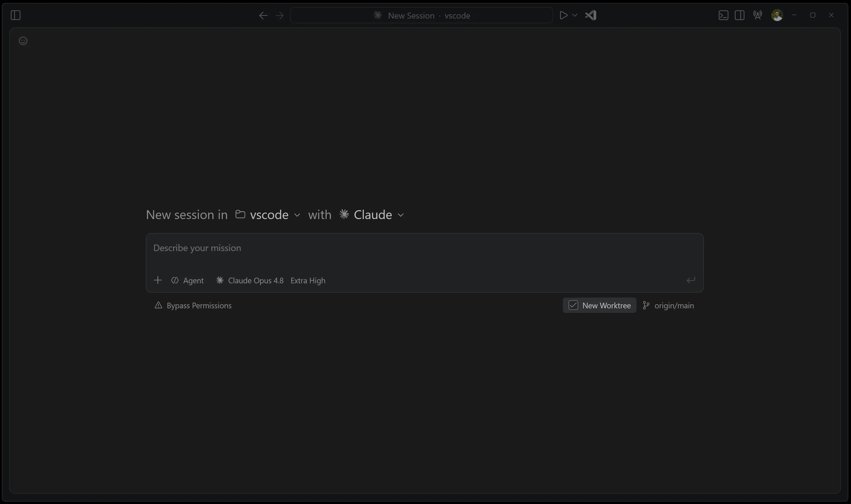The width and height of the screenshot is (851, 504).
Task: Maximize the window
Action: (x=813, y=15)
